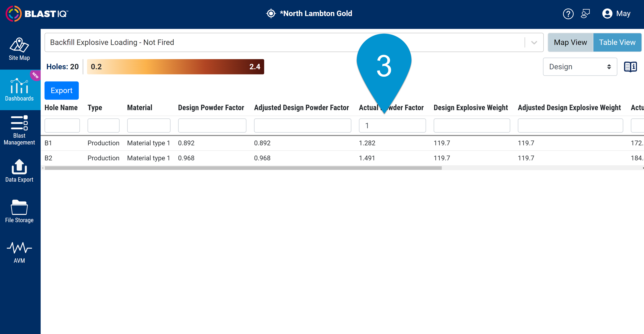Image resolution: width=644 pixels, height=334 pixels.
Task: Sort by the Design Powder Factor column header
Action: tap(211, 108)
